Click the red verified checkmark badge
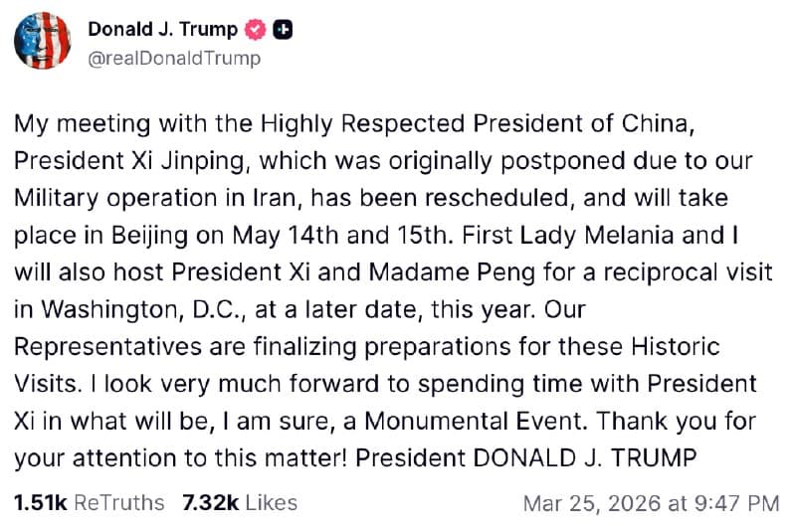 click(256, 30)
